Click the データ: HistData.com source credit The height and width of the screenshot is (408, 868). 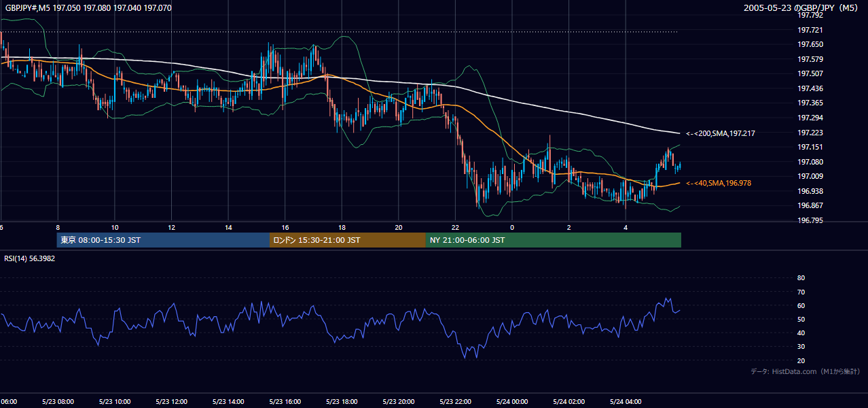point(806,371)
